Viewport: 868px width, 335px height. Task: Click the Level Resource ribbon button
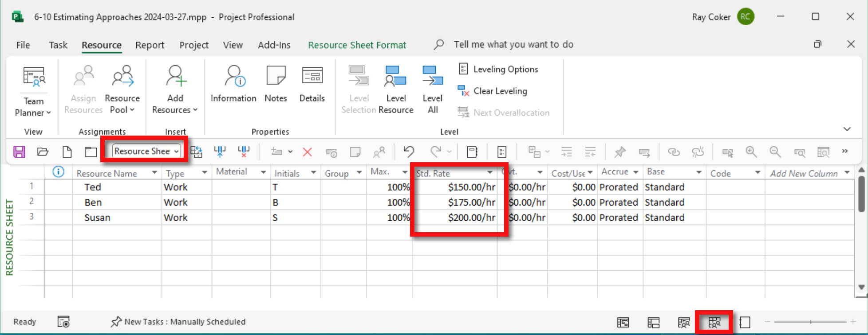coord(396,90)
